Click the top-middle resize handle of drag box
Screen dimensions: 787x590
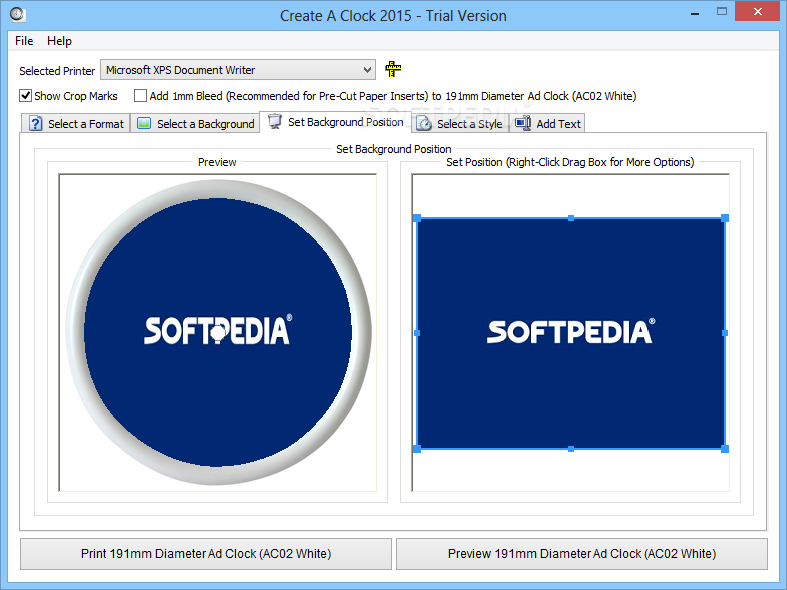(x=571, y=218)
